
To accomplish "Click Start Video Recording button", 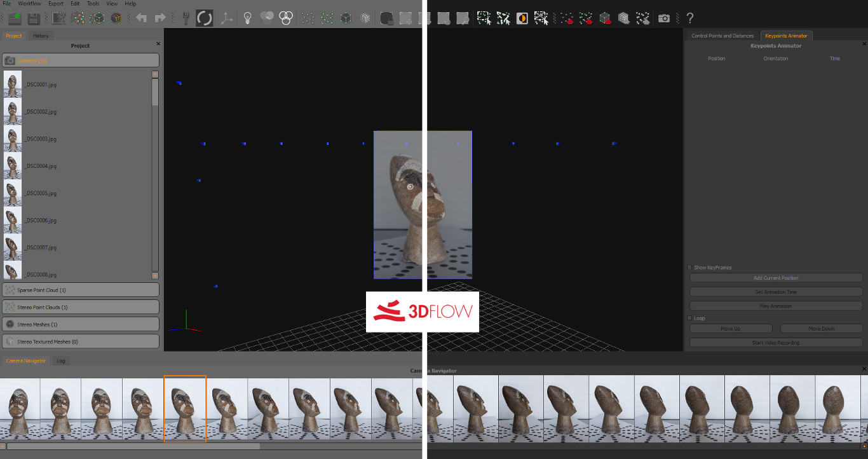I will coord(776,343).
